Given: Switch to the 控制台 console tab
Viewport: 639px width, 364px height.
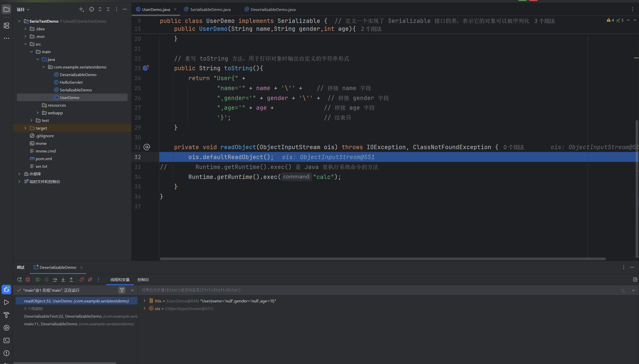Looking at the screenshot, I should (x=143, y=279).
